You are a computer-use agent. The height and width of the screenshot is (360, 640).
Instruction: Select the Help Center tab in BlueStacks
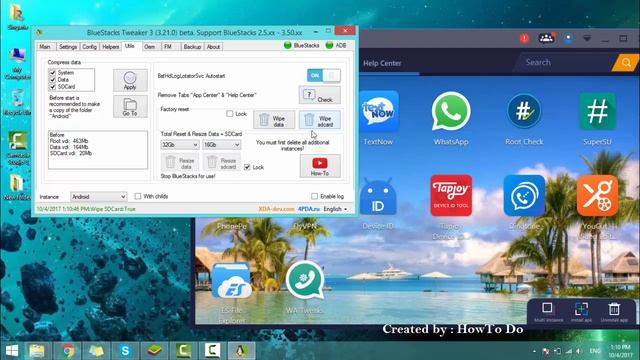point(382,63)
